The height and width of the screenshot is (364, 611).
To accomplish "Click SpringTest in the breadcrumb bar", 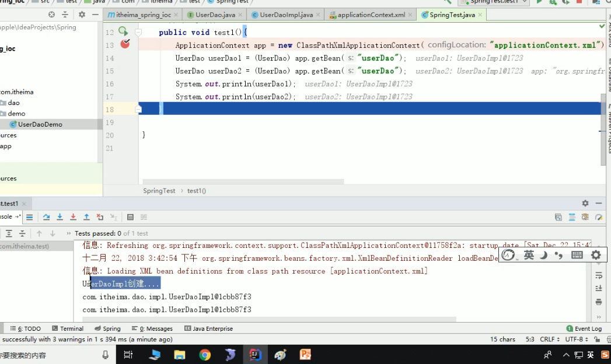I will [x=159, y=191].
